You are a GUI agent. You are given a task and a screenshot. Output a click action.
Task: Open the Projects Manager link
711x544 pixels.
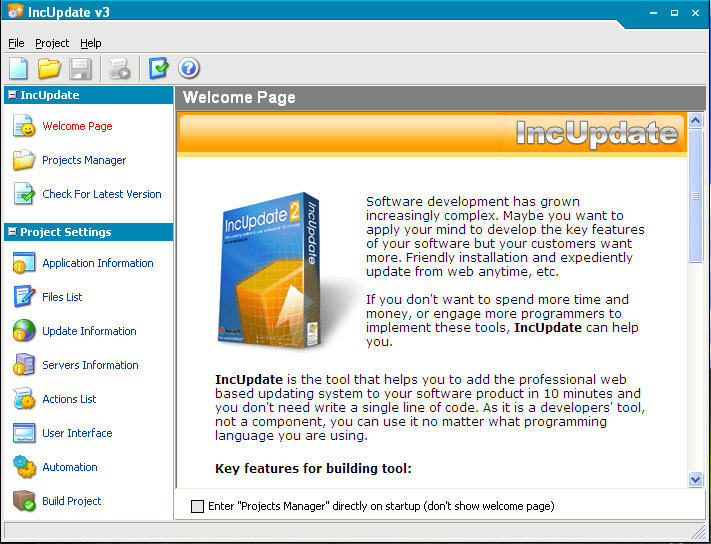coord(84,160)
